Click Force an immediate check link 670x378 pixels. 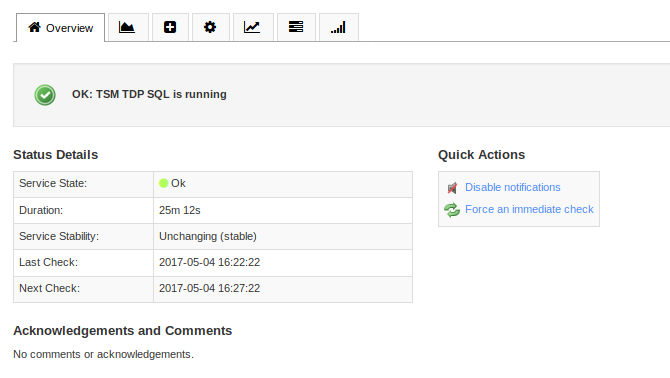529,209
